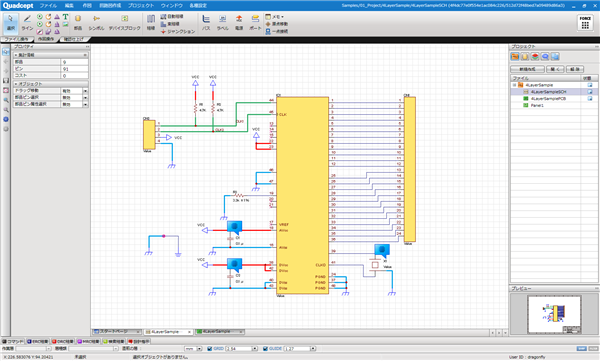600x361 pixels.
Task: Click the 電源 power symbol tool
Action: [239, 23]
